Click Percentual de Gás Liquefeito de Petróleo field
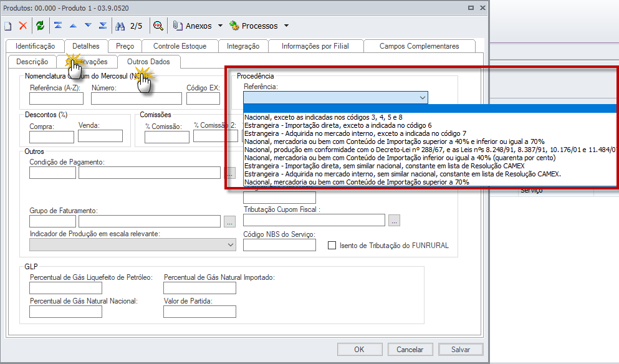 (65, 288)
